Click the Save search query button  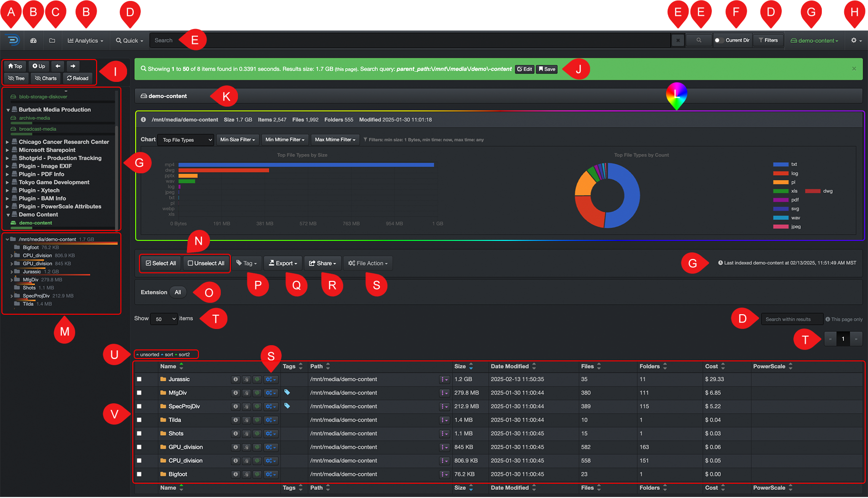(547, 69)
